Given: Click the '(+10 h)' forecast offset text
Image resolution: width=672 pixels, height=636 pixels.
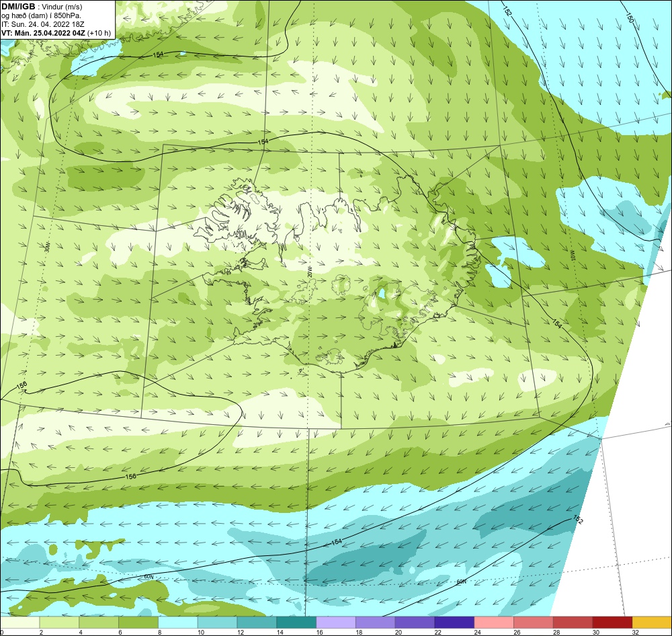Looking at the screenshot, I should click(x=99, y=33).
